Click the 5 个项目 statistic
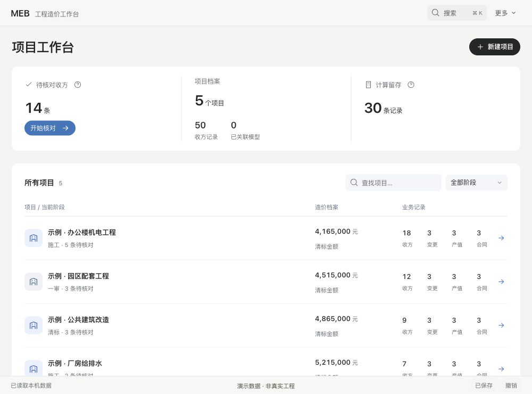 209,101
